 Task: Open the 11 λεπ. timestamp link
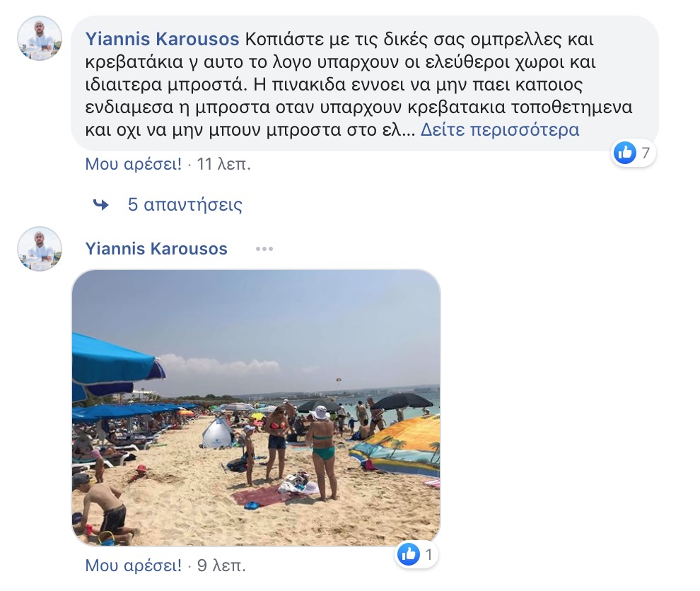tap(223, 164)
